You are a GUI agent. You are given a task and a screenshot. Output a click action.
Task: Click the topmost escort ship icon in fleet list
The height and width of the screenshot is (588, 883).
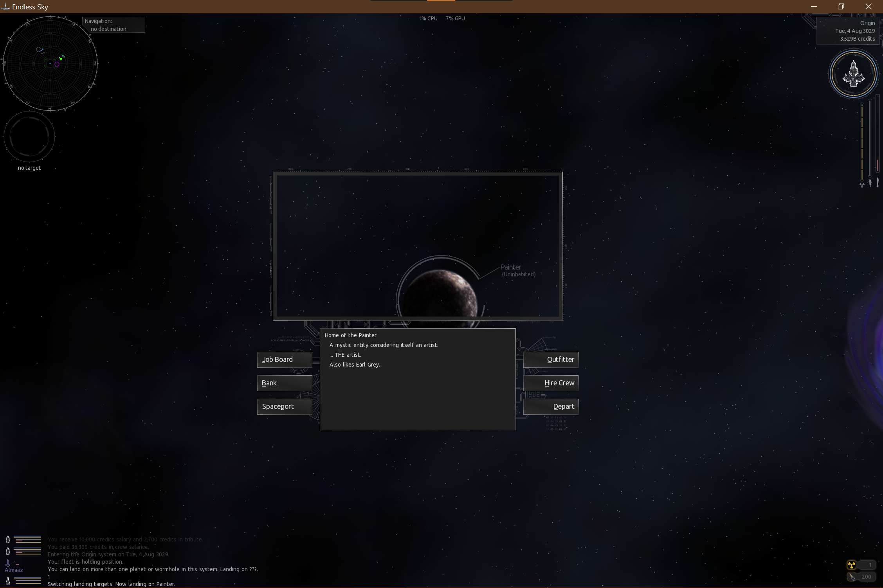[x=8, y=539]
